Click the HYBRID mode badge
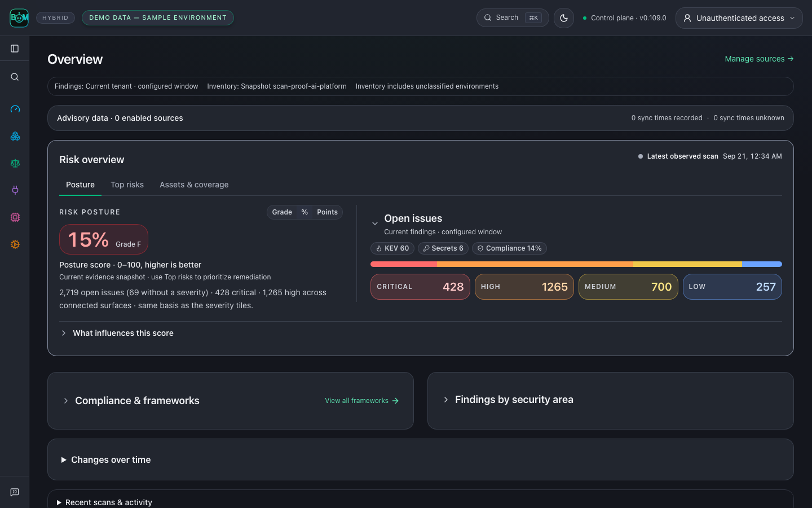The image size is (812, 508). tap(55, 18)
